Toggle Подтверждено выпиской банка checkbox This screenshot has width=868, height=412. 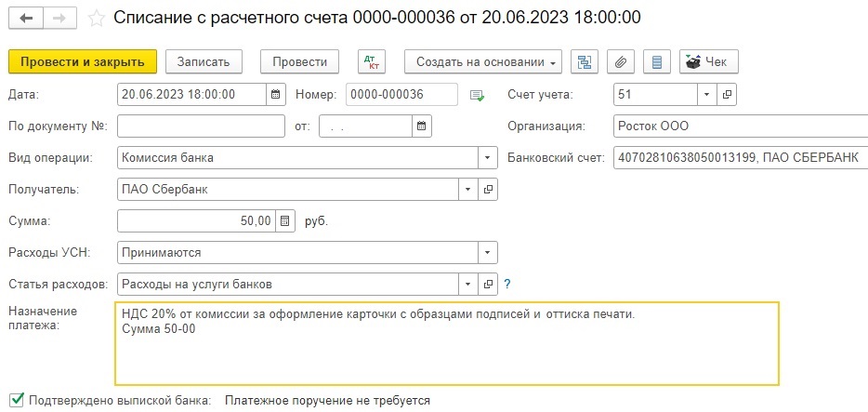17,399
